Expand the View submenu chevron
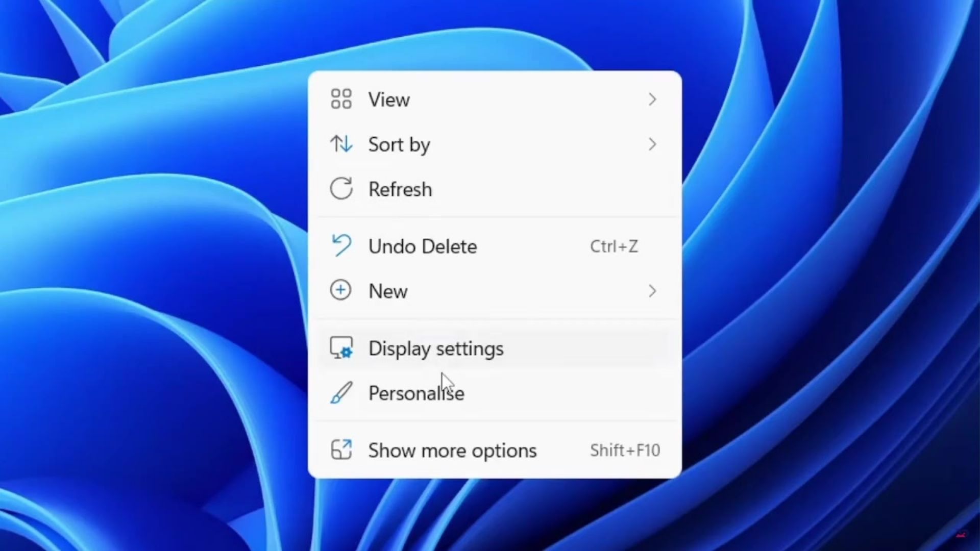 click(x=652, y=99)
